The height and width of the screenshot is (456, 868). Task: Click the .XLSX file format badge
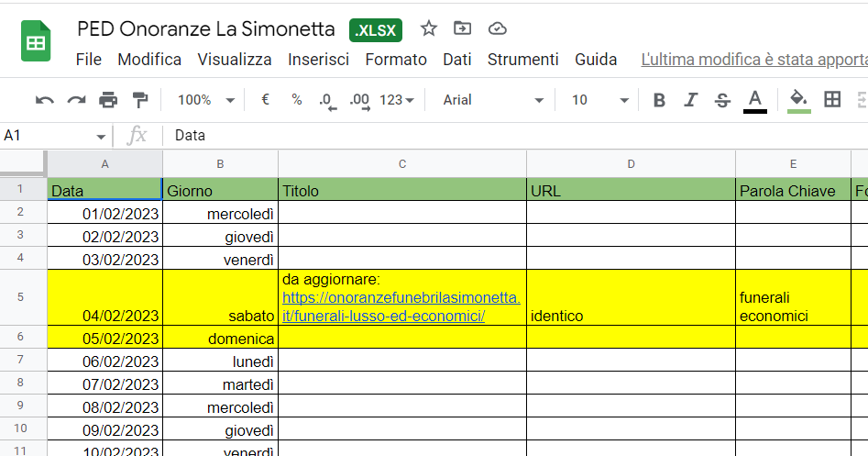point(375,30)
